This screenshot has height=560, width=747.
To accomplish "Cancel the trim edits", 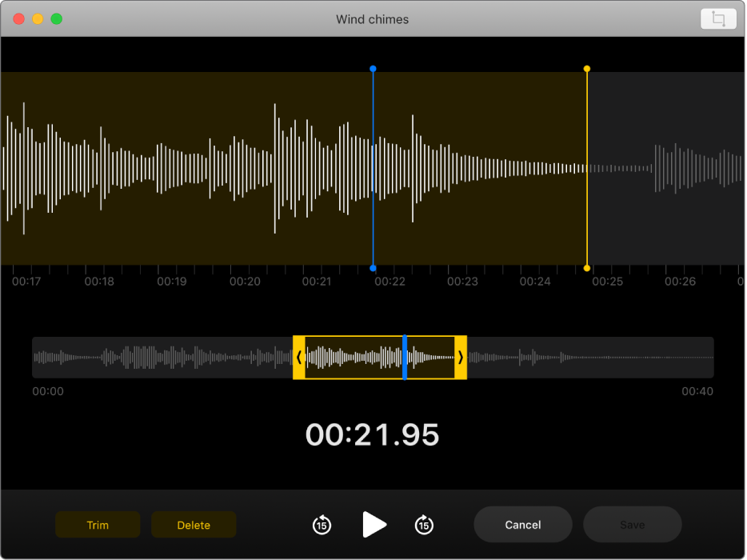I will click(x=523, y=525).
